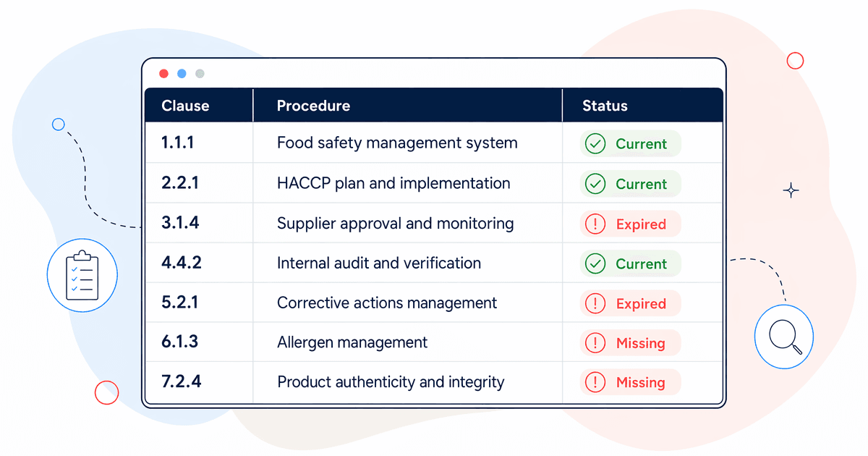Click the green checkmark icon beside HACCP plan
The height and width of the screenshot is (456, 868).
tap(595, 184)
